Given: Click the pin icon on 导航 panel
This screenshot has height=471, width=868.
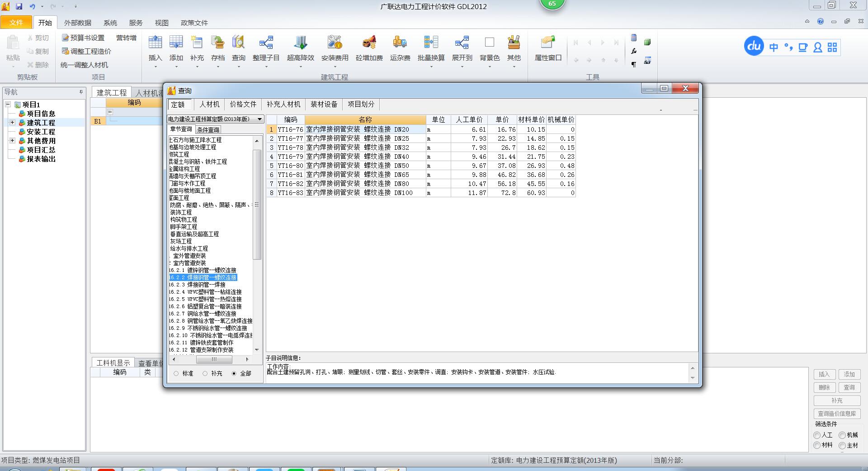Looking at the screenshot, I should (x=81, y=92).
